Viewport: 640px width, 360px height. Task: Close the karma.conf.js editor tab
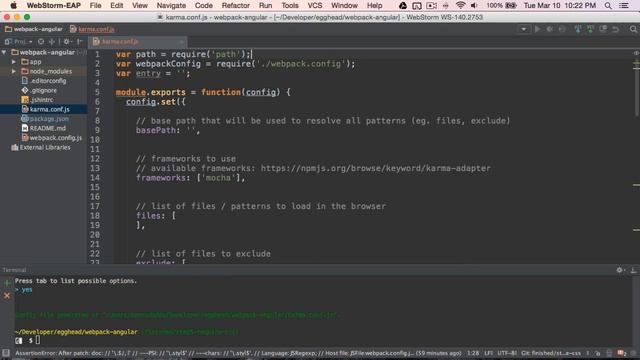(x=182, y=42)
